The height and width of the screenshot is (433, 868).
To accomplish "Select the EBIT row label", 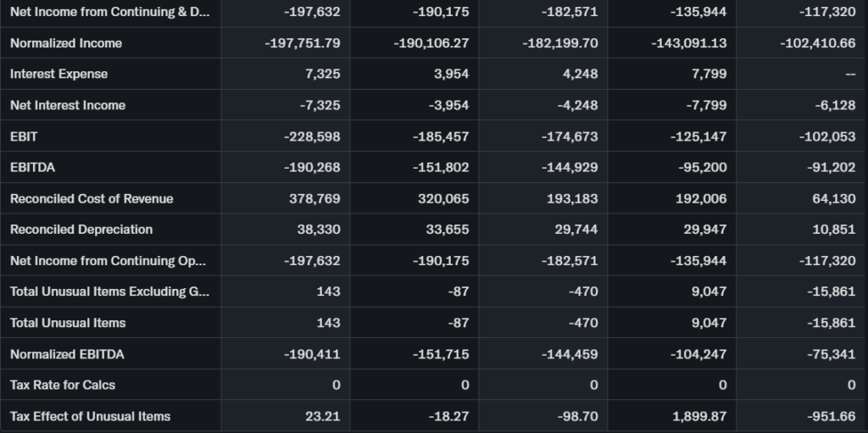I will [x=24, y=136].
